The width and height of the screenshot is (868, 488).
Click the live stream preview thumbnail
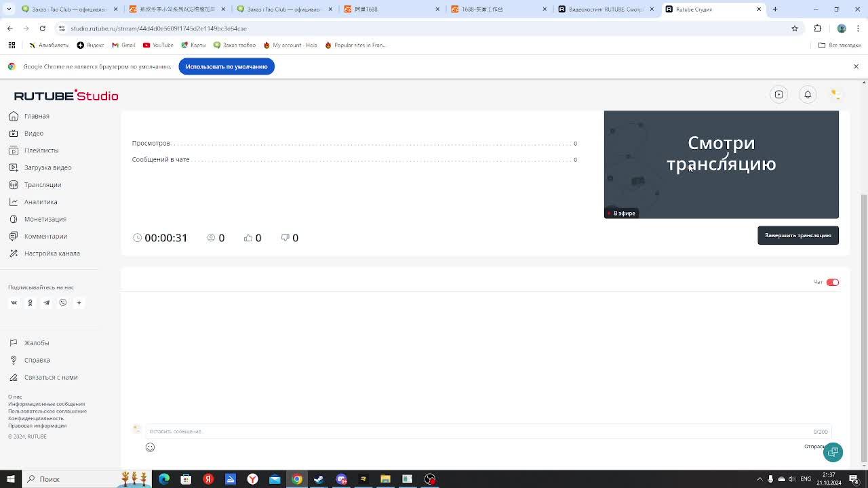pos(722,164)
